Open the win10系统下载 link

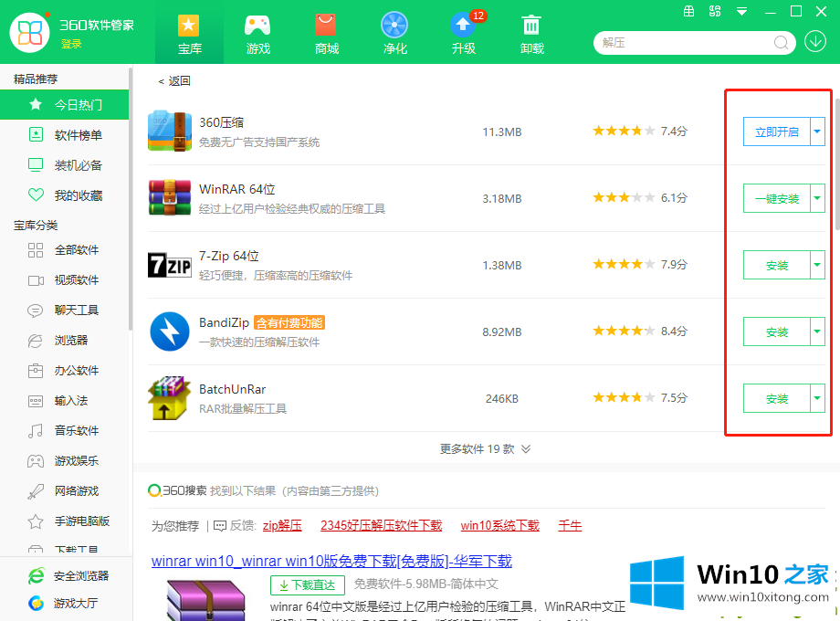[x=499, y=526]
